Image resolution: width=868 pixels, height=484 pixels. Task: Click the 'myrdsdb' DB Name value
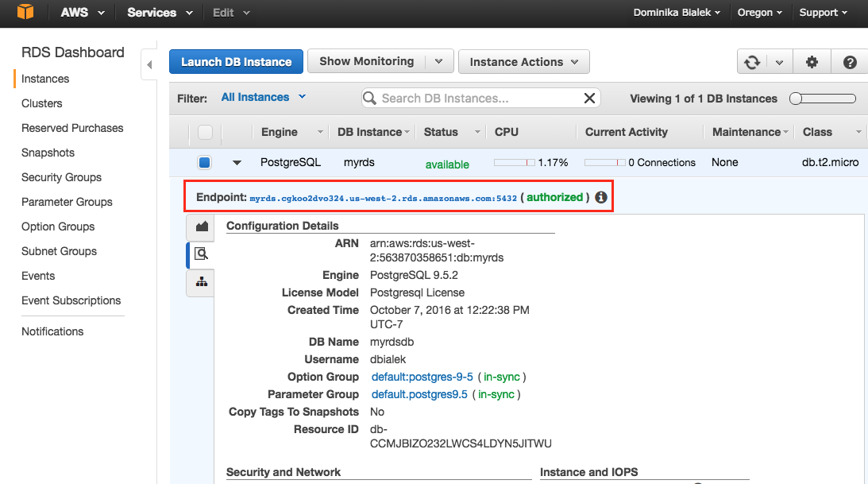392,343
